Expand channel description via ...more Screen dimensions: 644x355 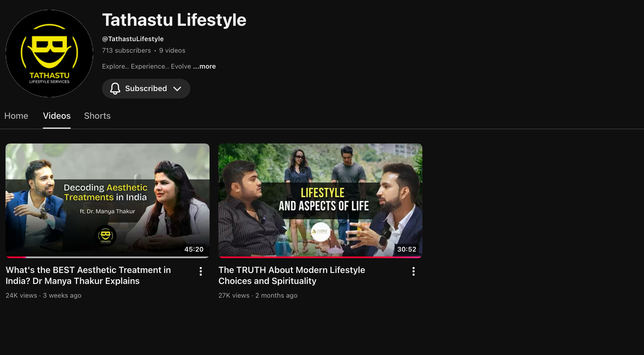click(204, 66)
